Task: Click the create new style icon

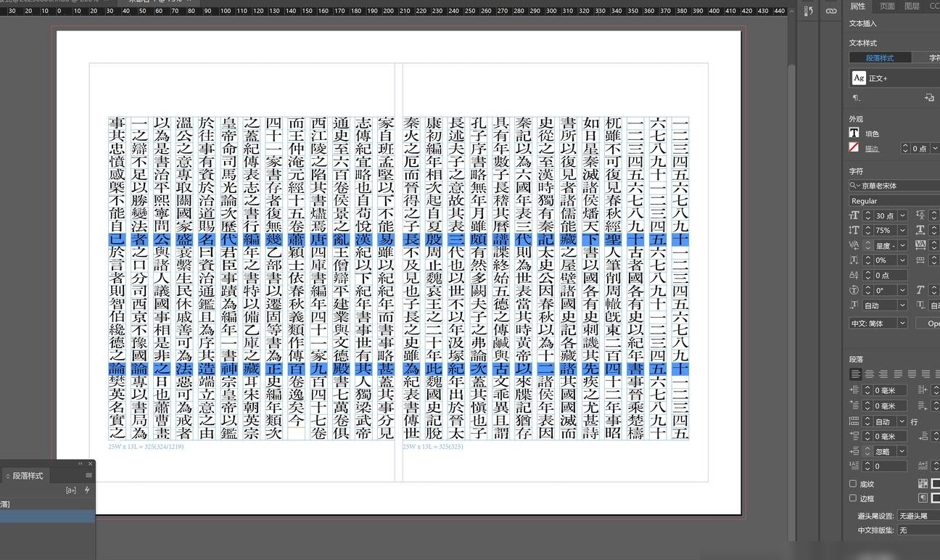Action: (x=929, y=97)
